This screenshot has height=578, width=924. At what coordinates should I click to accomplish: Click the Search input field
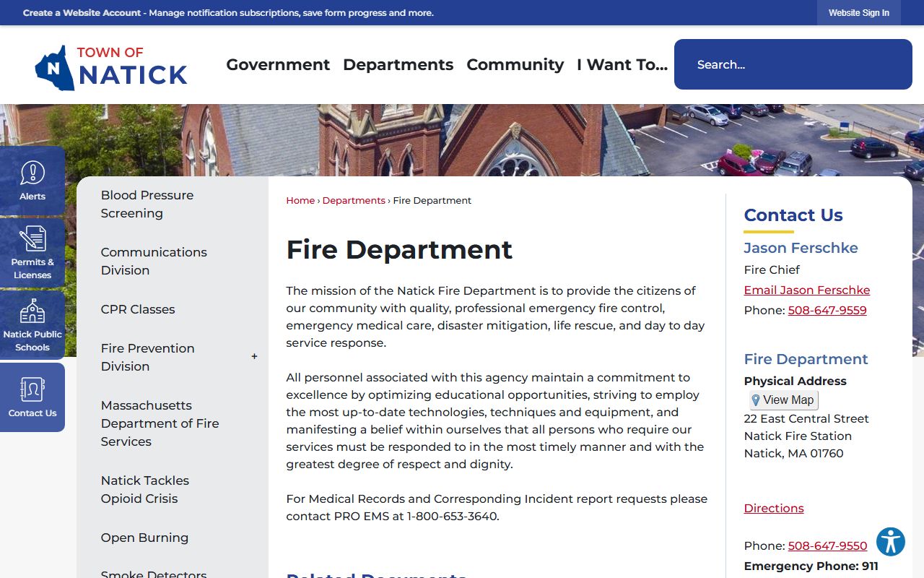[x=793, y=64]
